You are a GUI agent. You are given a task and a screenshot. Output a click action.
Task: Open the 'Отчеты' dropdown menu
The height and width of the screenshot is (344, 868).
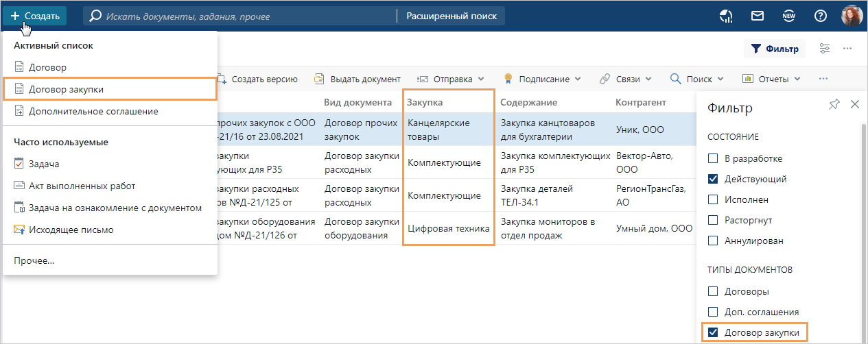(x=771, y=79)
